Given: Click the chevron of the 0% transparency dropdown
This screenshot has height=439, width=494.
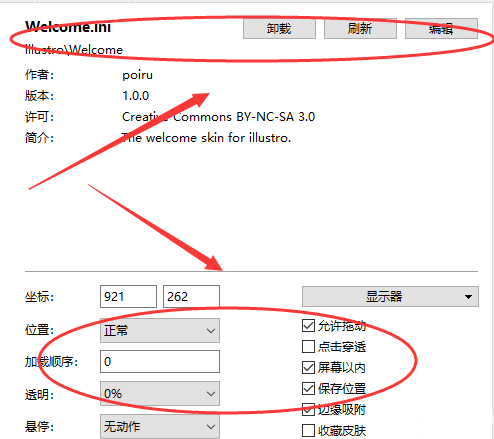Looking at the screenshot, I should click(211, 394).
